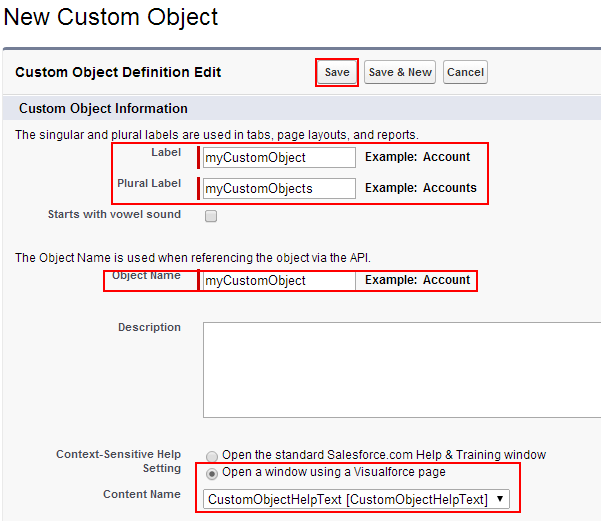Click the Custom Object Information section header
Image resolution: width=601 pixels, height=521 pixels.
(x=103, y=108)
